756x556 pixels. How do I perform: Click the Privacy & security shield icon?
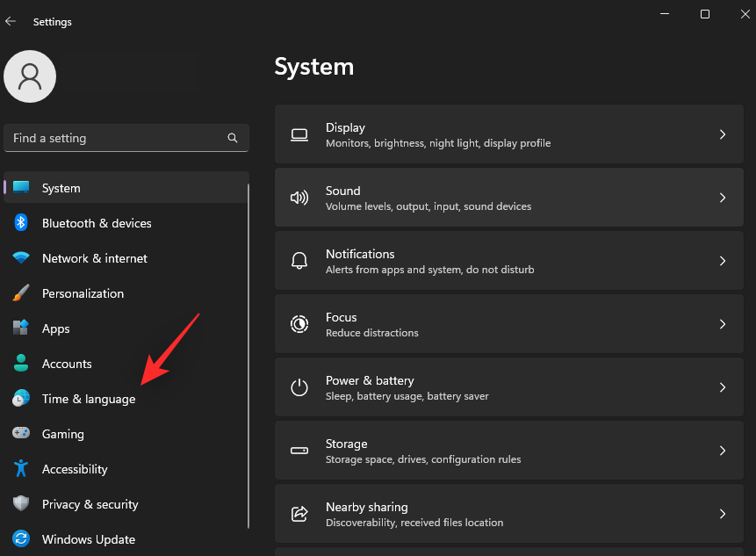click(x=21, y=503)
